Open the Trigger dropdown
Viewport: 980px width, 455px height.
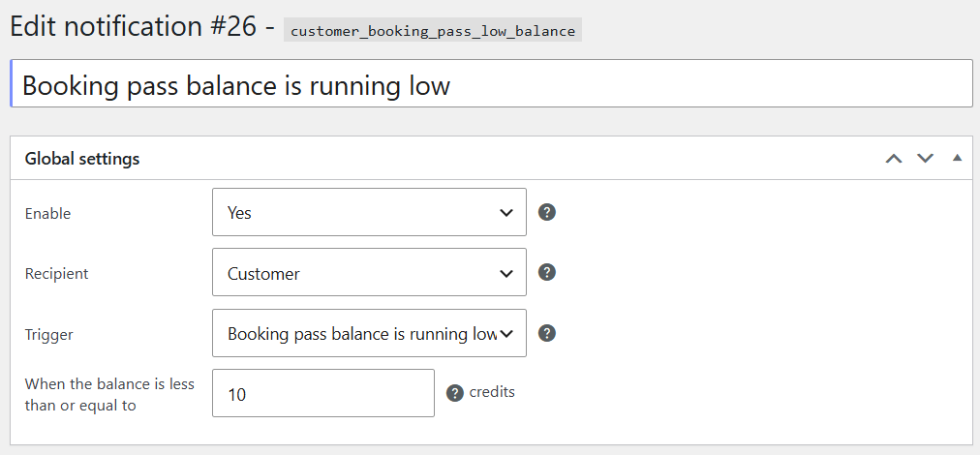point(369,333)
